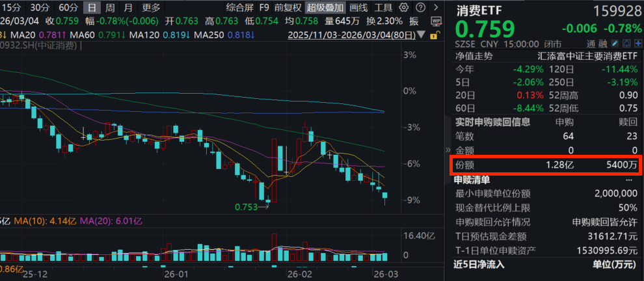Open the 更多 period options
Screen dimensions: 644x281
click(150, 8)
